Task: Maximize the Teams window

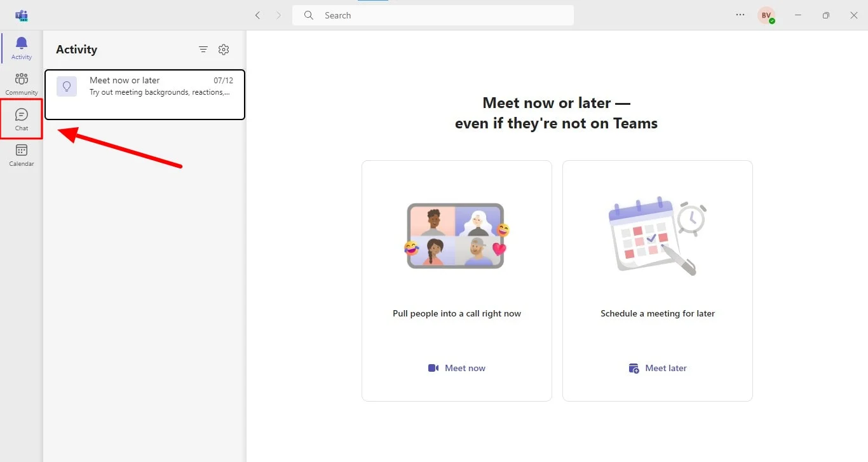Action: point(825,15)
